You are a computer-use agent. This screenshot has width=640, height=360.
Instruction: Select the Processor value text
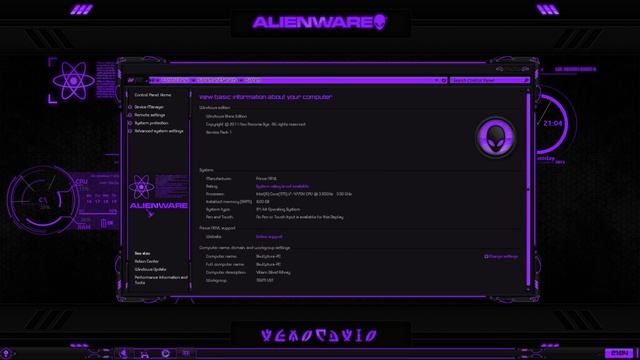304,194
